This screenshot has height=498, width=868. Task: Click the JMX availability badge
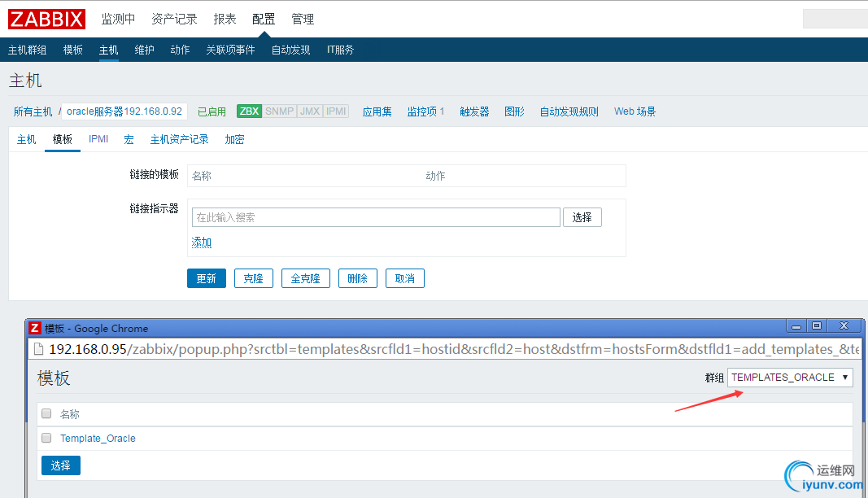coord(309,111)
